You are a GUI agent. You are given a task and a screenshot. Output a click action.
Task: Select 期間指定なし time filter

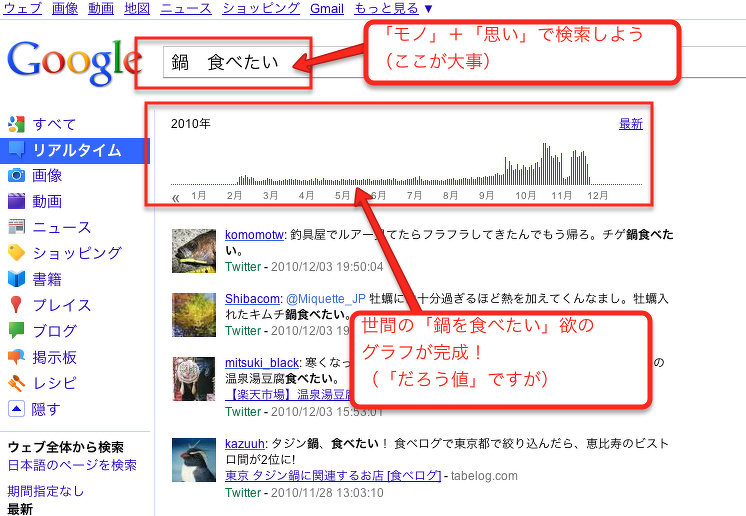pos(46,491)
